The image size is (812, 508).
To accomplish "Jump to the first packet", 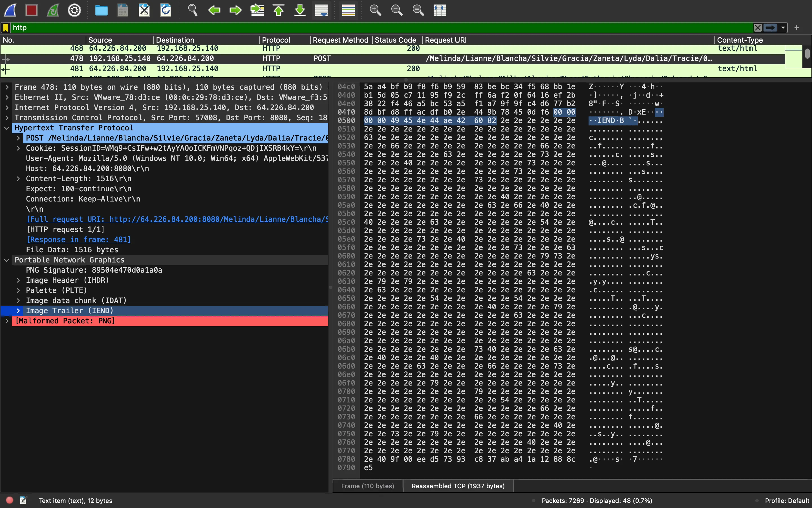I will coord(279,10).
